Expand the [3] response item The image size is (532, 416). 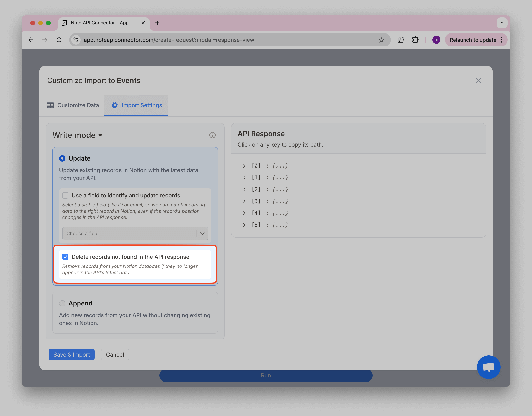244,201
